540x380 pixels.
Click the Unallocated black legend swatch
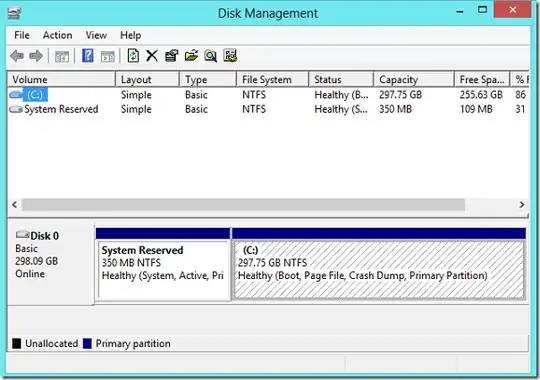pyautogui.click(x=17, y=343)
